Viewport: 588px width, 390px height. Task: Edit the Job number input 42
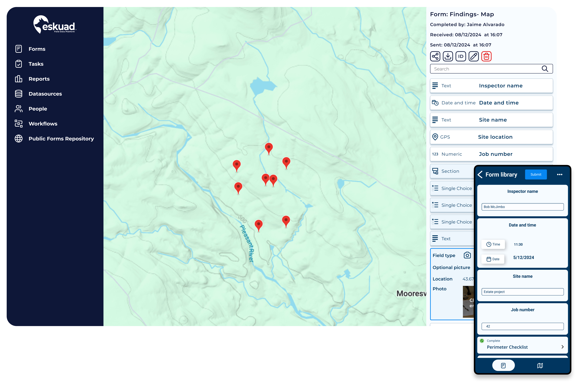[x=522, y=326]
